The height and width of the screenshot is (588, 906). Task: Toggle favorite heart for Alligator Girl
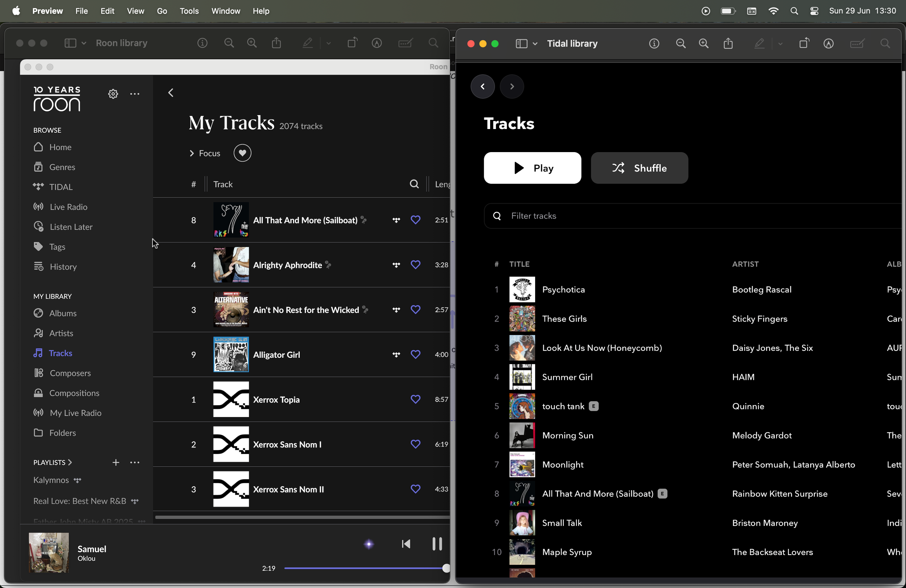[x=415, y=354]
